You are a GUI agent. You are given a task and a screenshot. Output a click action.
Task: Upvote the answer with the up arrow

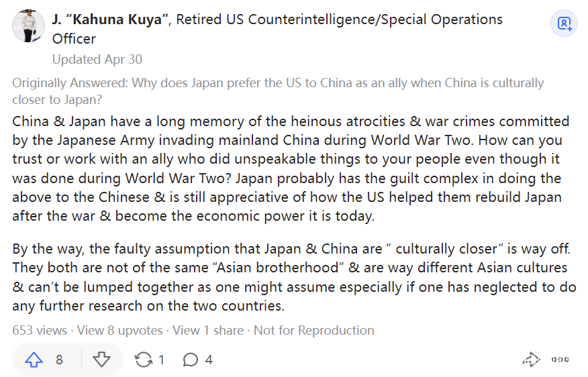click(x=34, y=360)
